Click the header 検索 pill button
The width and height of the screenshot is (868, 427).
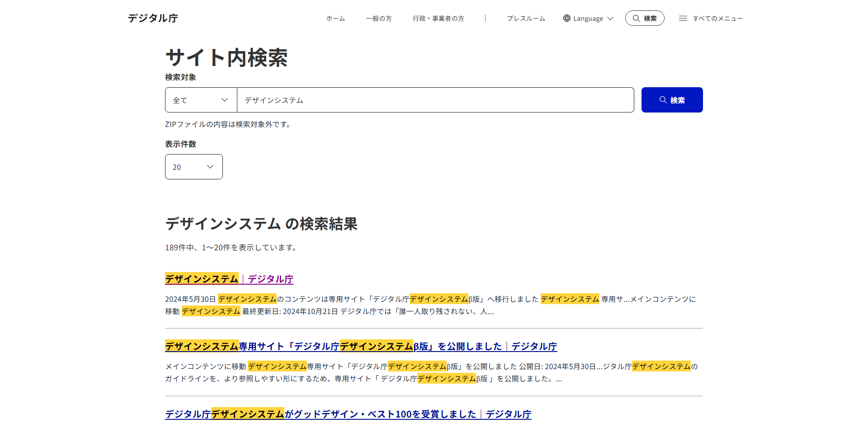point(645,18)
